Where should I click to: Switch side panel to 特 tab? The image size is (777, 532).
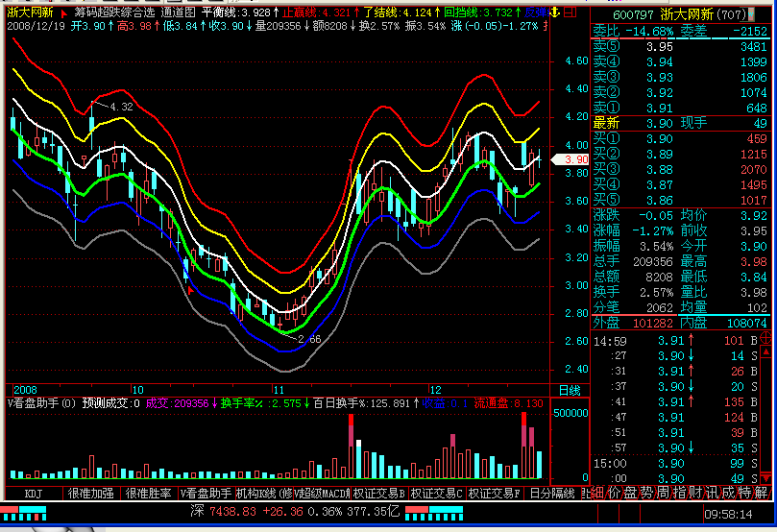744,493
